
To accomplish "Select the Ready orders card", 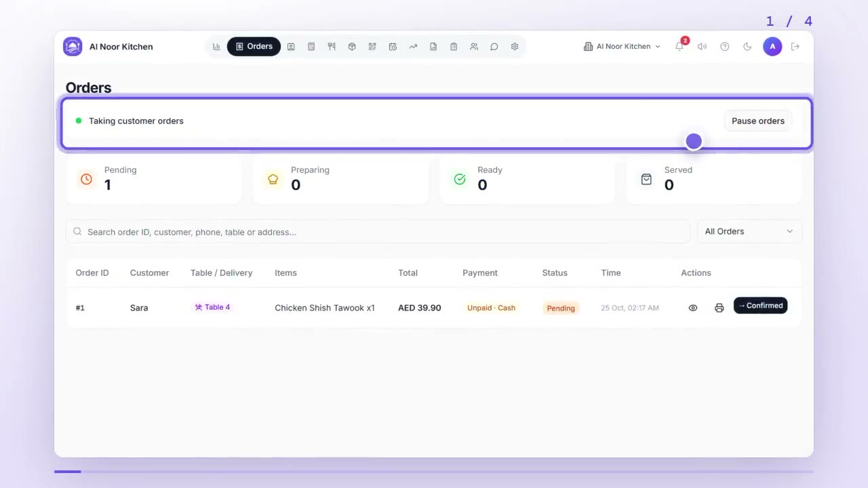I will pyautogui.click(x=528, y=179).
